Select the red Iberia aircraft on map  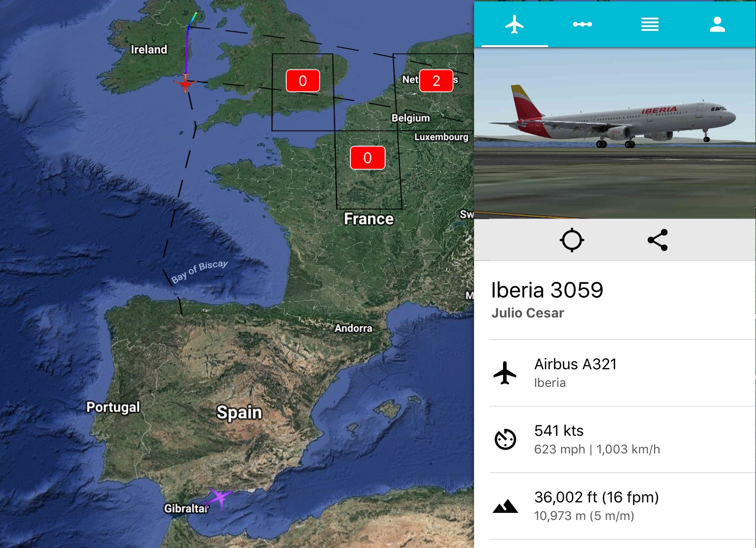pyautogui.click(x=185, y=83)
